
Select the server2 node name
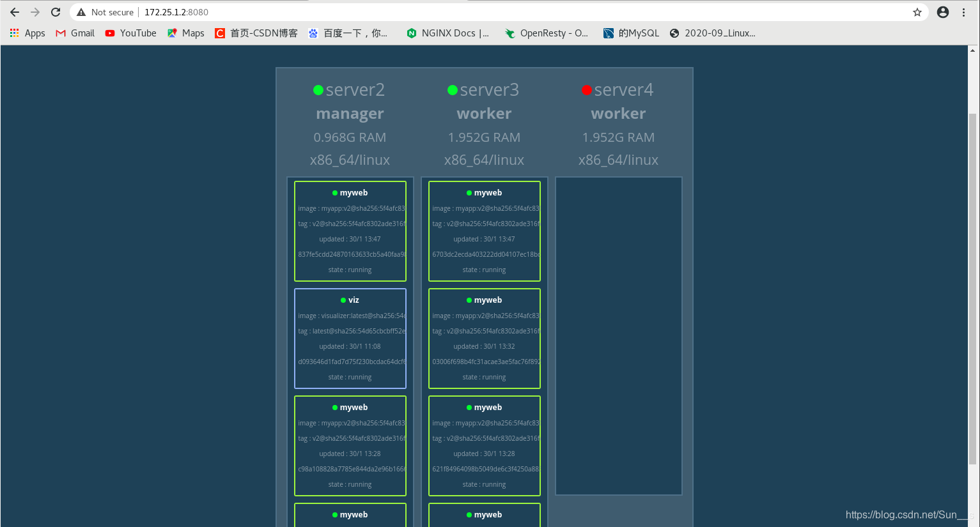click(x=355, y=90)
